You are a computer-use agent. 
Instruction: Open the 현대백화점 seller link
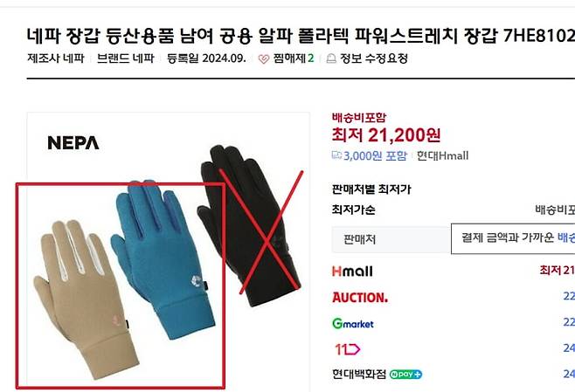[x=359, y=374]
